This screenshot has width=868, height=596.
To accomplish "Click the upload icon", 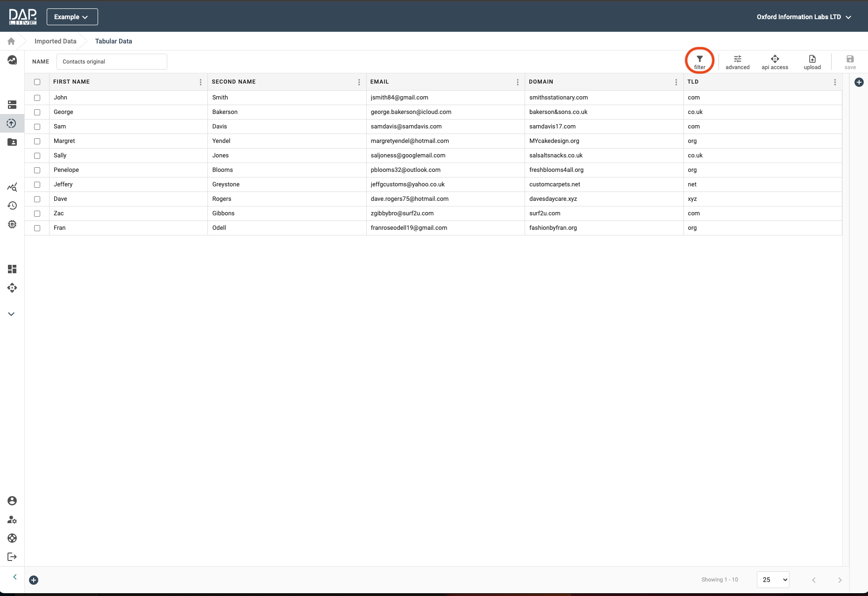I will [812, 61].
